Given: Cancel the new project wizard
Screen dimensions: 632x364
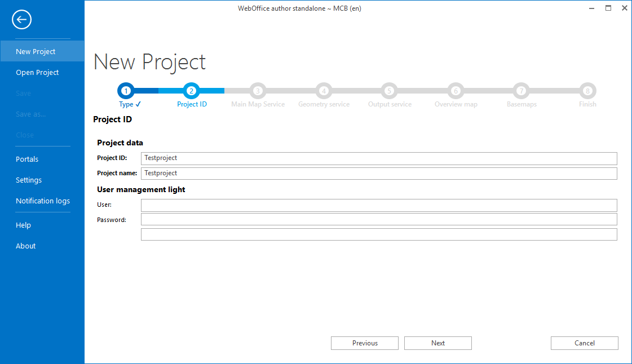Looking at the screenshot, I should (584, 343).
